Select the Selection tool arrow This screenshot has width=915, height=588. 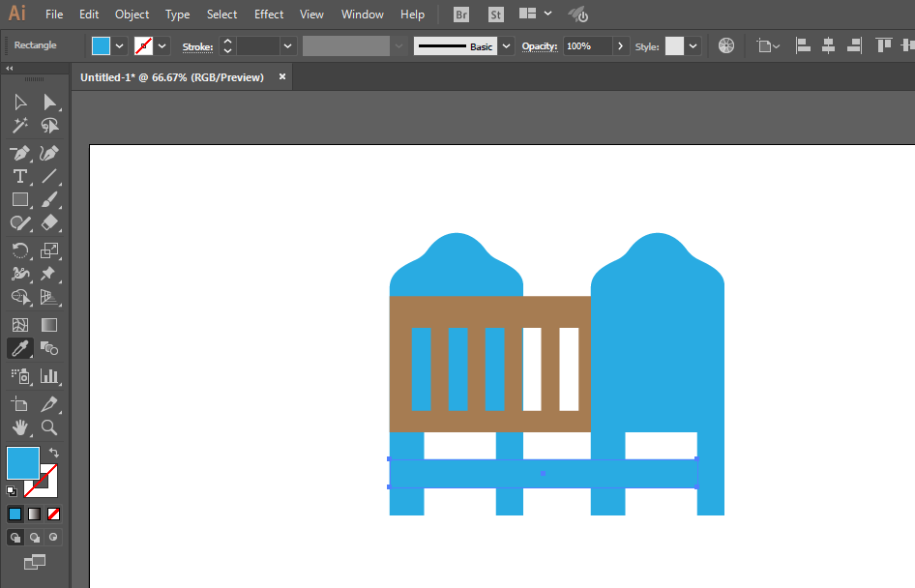[x=20, y=103]
